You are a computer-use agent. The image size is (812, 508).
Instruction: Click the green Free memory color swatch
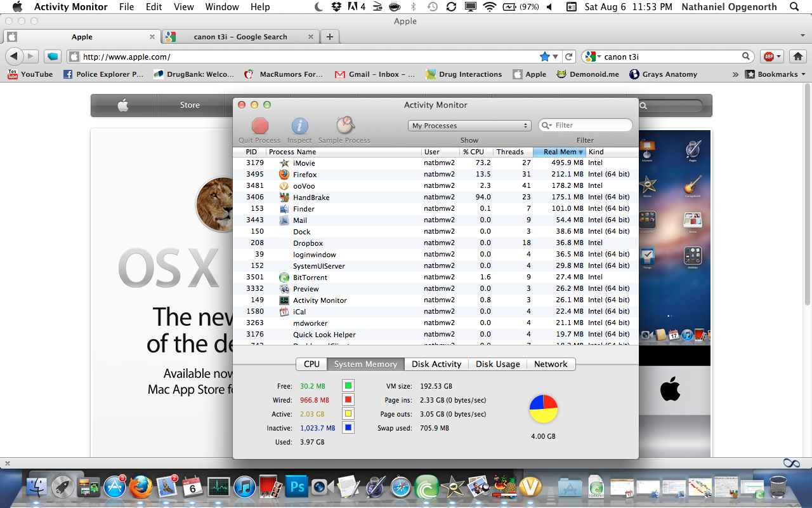point(348,386)
